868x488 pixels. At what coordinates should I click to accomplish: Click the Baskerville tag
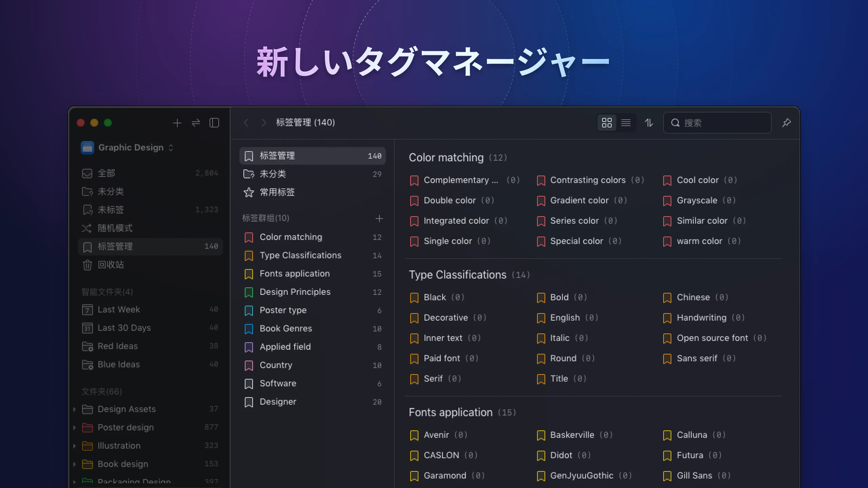575,435
